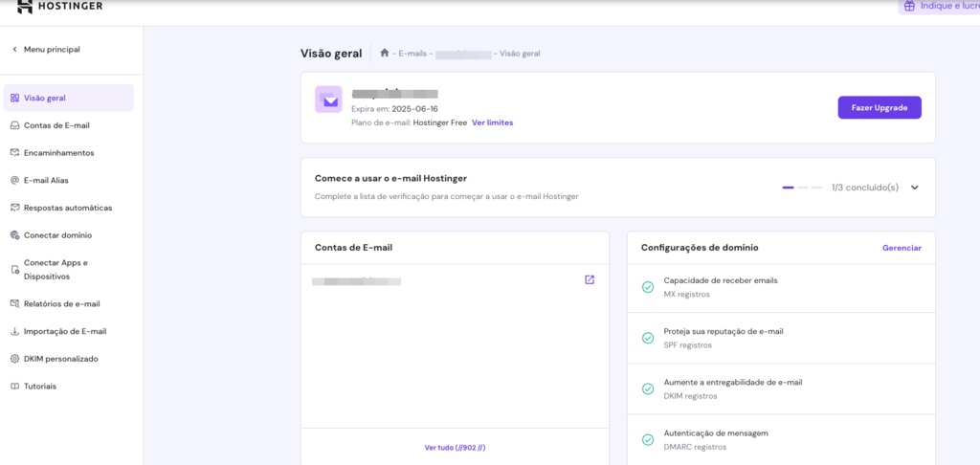Click the gear icon for DKIM personalizado

pyautogui.click(x=15, y=360)
